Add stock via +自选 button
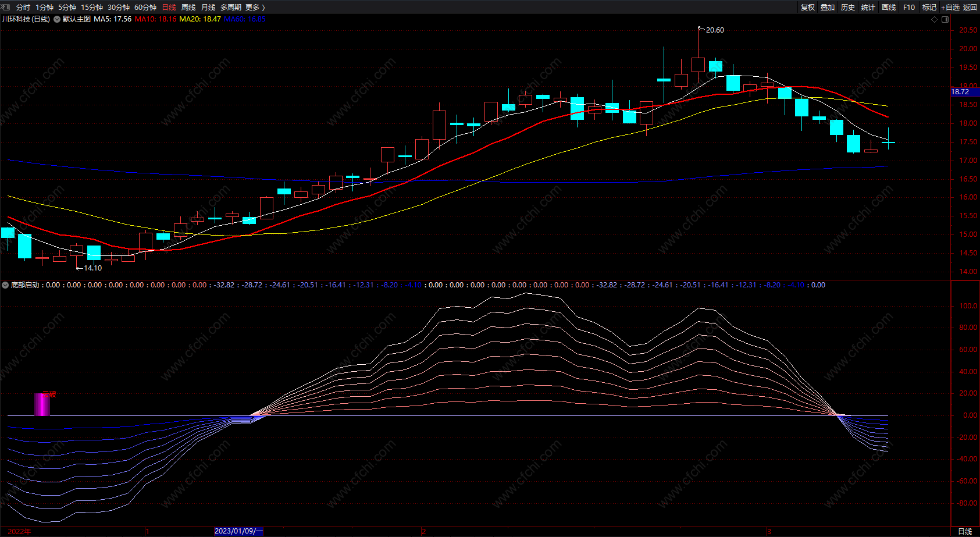The image size is (980, 537). [950, 7]
